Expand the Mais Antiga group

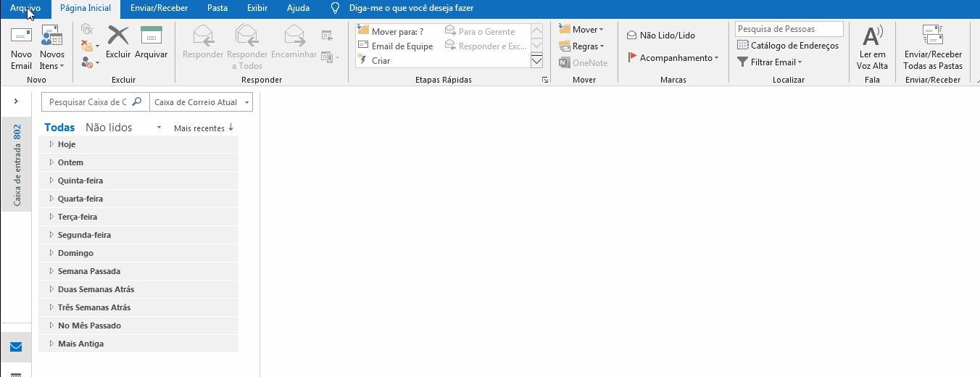click(138, 344)
